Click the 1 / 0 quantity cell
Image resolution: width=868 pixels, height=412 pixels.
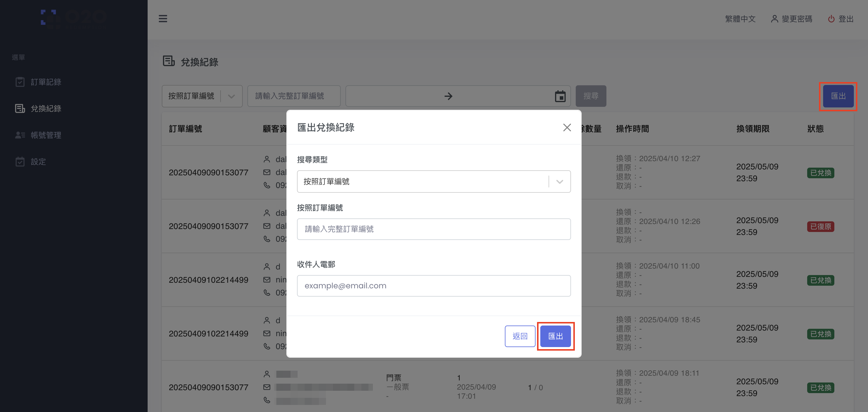coord(535,388)
